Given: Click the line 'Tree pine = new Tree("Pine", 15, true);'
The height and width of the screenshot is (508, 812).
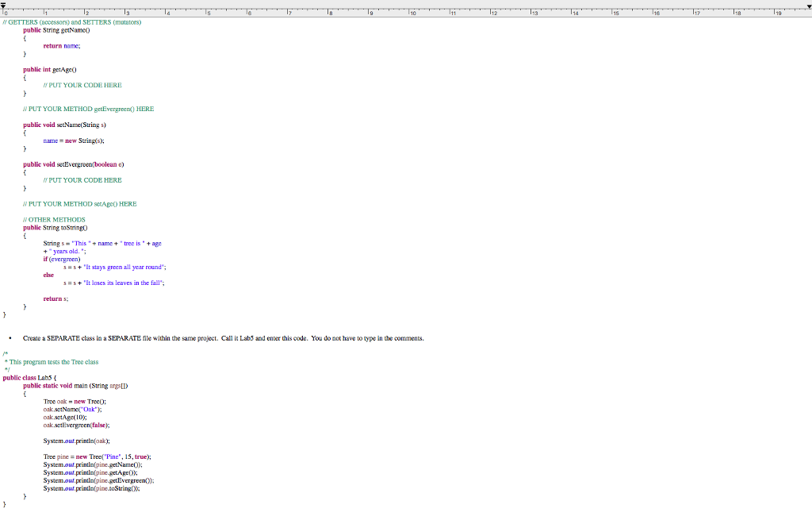Looking at the screenshot, I should point(98,457).
